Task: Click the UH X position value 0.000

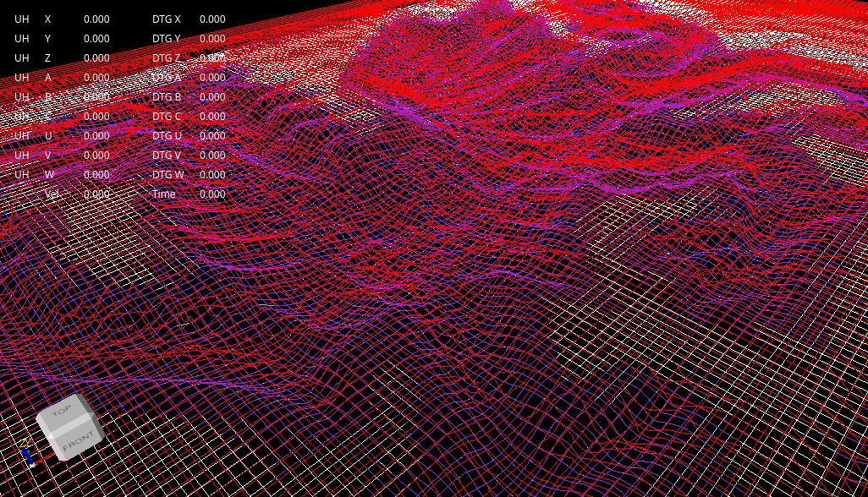Action: pos(96,19)
